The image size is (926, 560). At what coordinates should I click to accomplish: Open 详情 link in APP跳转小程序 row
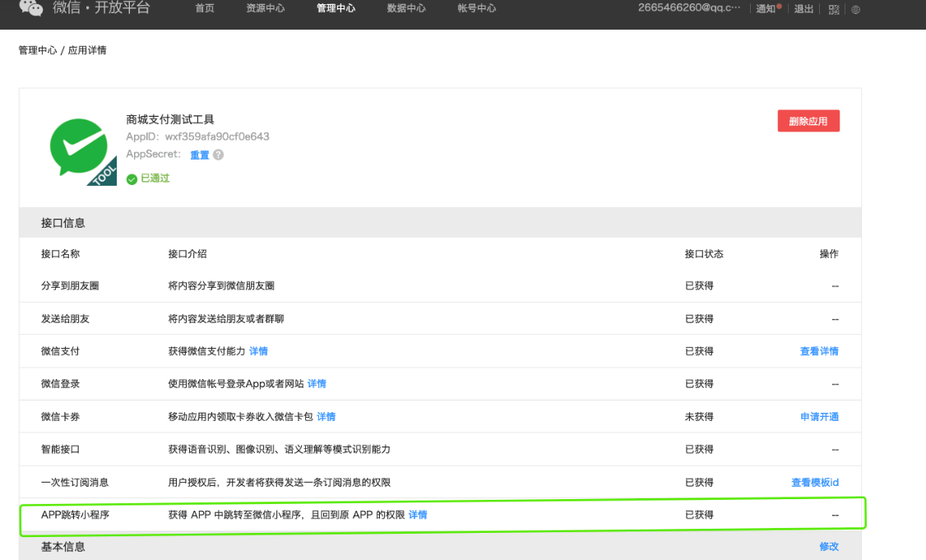[418, 515]
